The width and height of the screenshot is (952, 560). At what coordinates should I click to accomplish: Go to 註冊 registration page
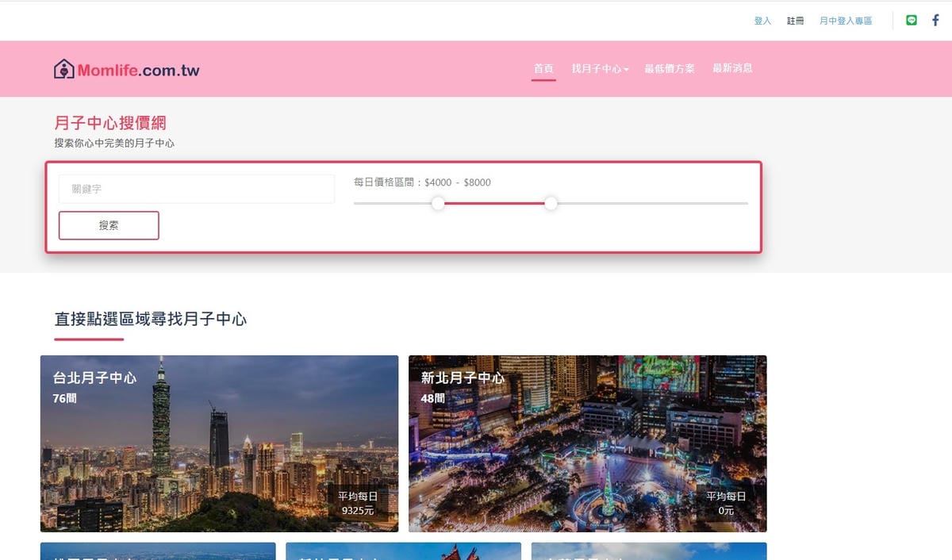pos(795,21)
